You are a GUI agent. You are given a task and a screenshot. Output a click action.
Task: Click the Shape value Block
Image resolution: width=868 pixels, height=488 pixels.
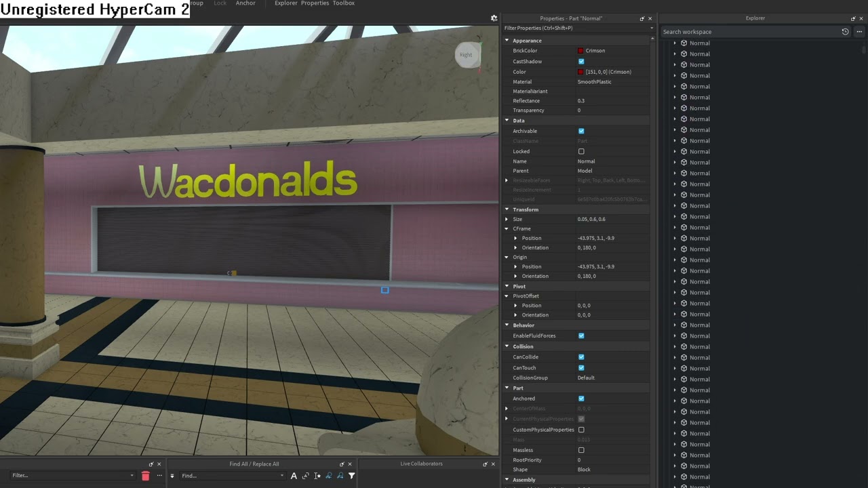pyautogui.click(x=585, y=470)
